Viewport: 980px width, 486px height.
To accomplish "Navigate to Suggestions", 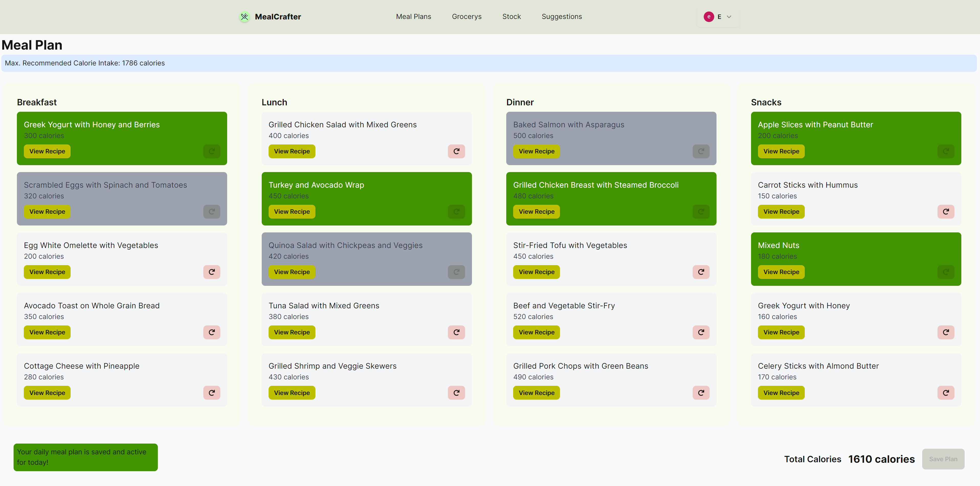I will pyautogui.click(x=561, y=17).
